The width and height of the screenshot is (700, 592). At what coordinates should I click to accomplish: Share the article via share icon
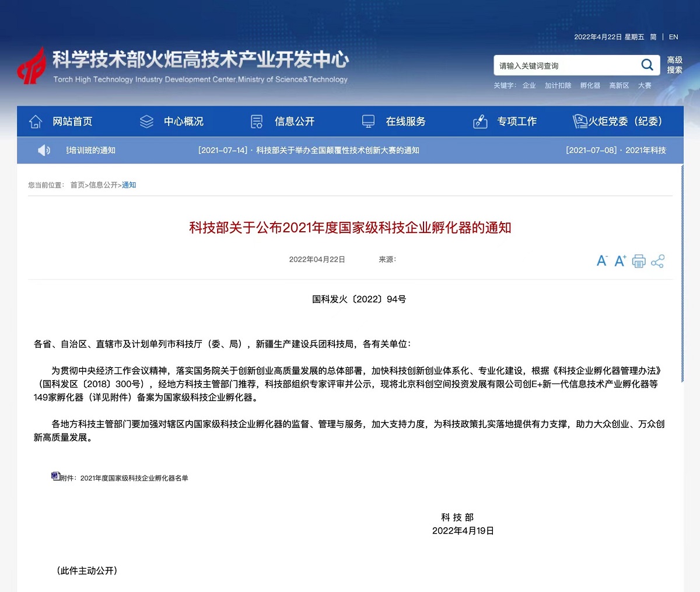tap(657, 261)
